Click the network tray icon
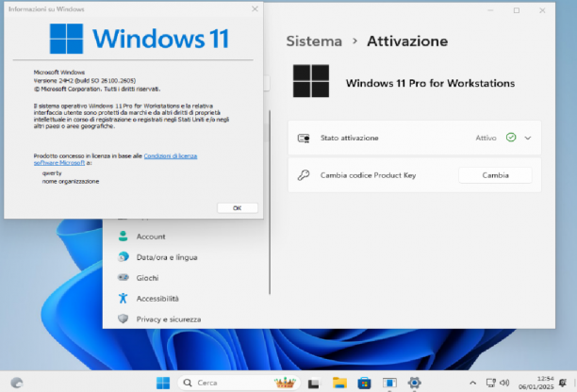This screenshot has width=577, height=392. click(x=491, y=384)
